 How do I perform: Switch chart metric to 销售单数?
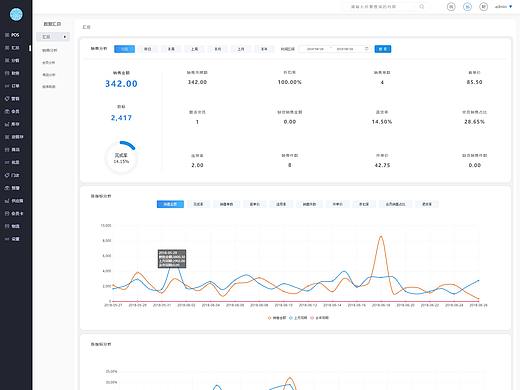(x=226, y=204)
